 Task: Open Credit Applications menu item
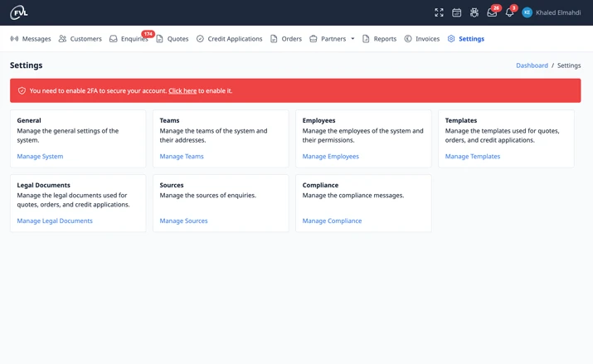(235, 38)
